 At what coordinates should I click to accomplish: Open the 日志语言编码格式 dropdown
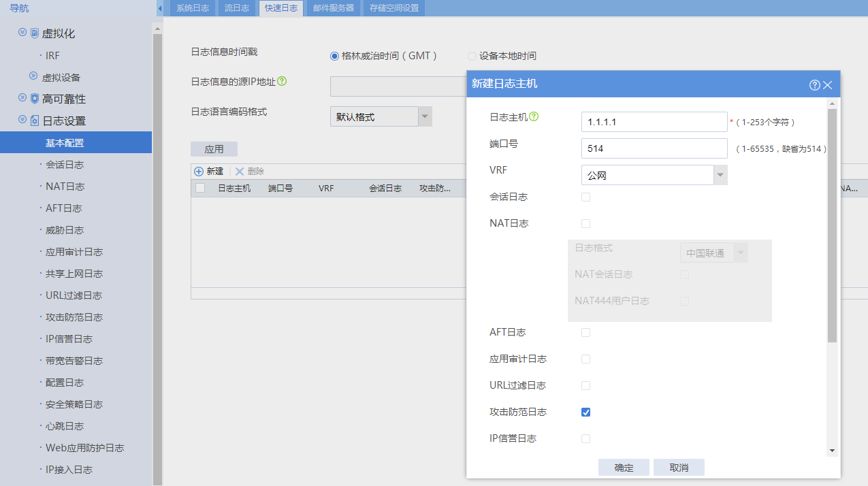pyautogui.click(x=425, y=116)
